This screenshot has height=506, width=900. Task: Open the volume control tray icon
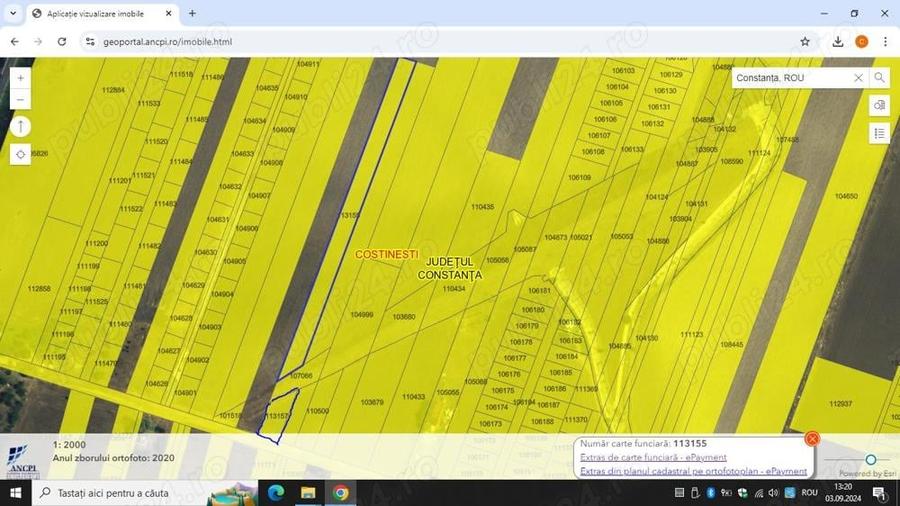(x=774, y=493)
